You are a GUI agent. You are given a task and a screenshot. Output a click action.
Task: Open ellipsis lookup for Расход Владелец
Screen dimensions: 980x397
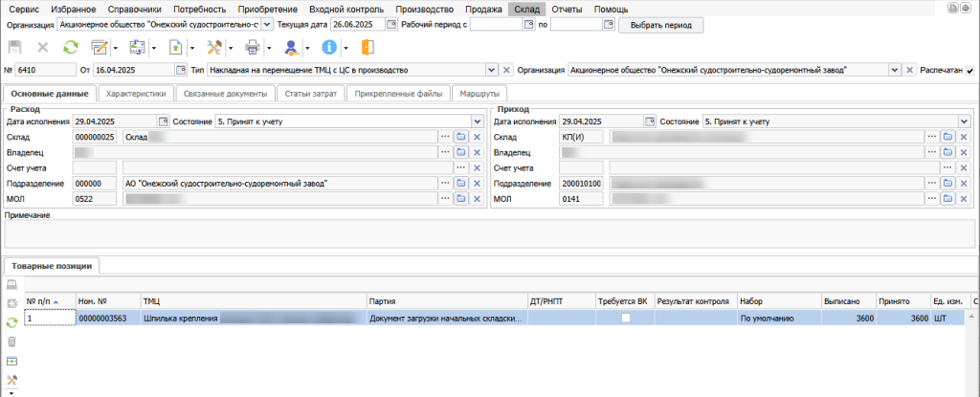tap(446, 152)
